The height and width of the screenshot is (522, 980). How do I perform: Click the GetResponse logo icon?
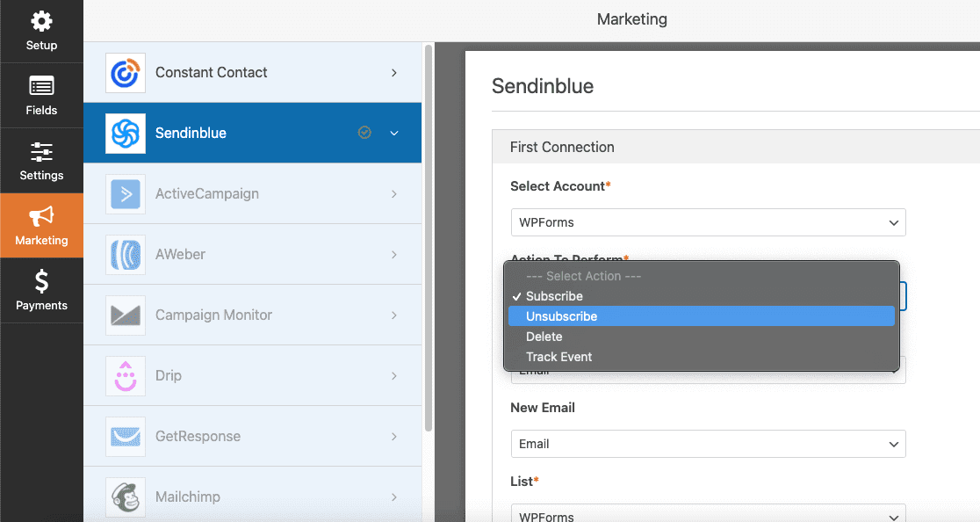point(125,437)
